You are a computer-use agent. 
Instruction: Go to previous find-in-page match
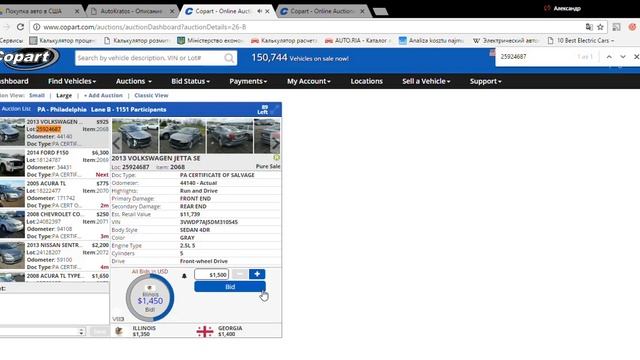(x=609, y=57)
